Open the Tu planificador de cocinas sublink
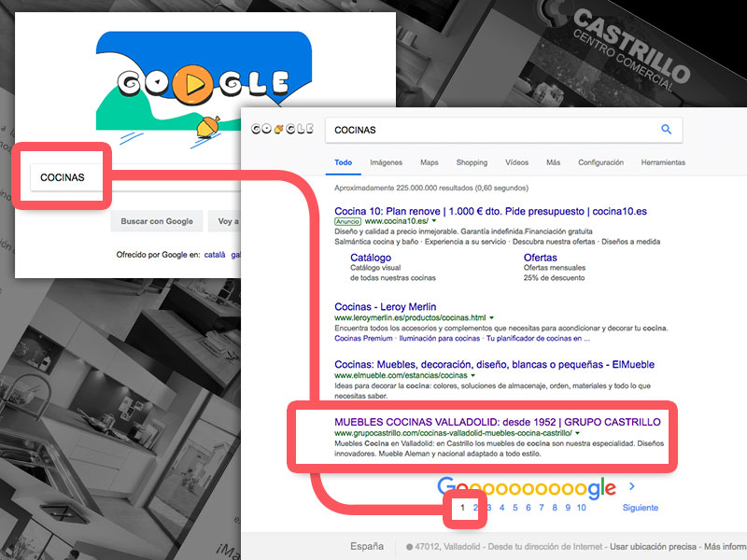Image resolution: width=747 pixels, height=560 pixels. coord(538,339)
